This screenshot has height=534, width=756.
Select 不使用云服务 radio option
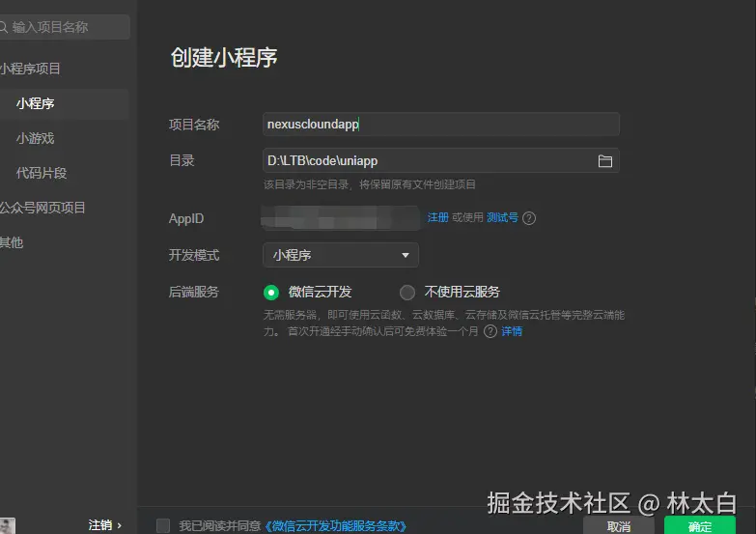click(x=406, y=293)
